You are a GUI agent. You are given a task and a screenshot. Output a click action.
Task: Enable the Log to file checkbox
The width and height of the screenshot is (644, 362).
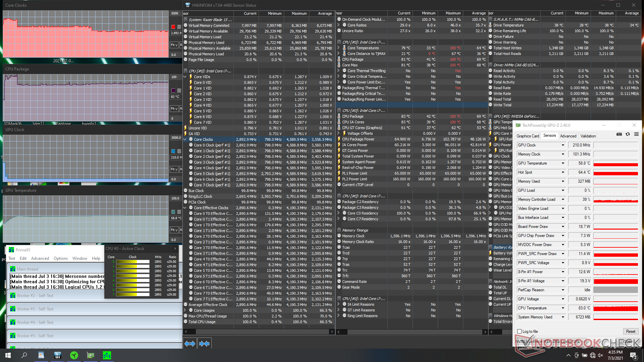[x=520, y=331]
